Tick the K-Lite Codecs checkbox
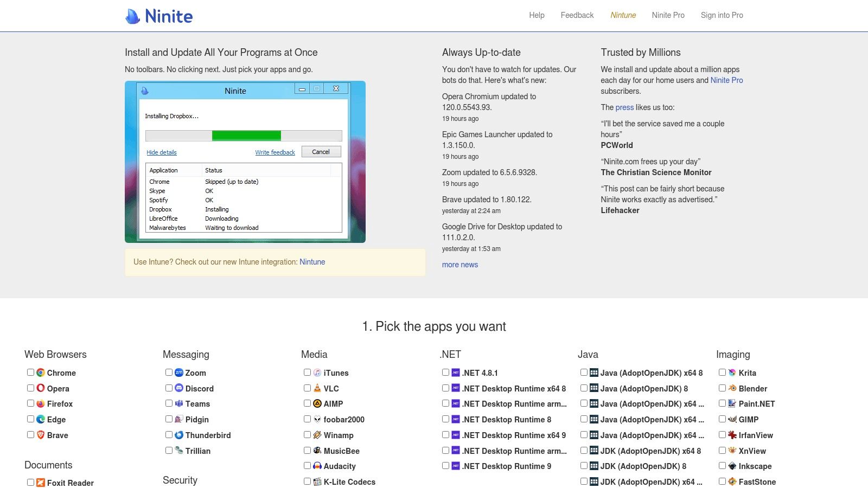This screenshot has width=868, height=488. point(307,481)
